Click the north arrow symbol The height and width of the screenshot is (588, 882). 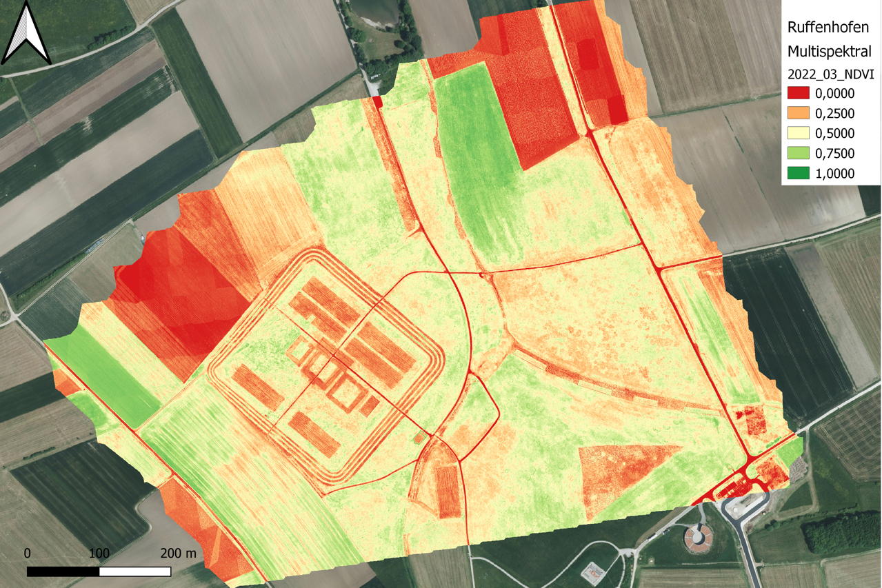[25, 33]
